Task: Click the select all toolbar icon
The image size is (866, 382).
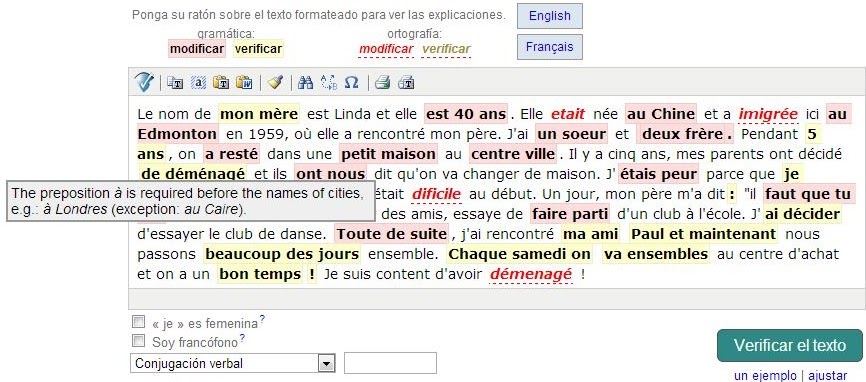Action: [198, 83]
